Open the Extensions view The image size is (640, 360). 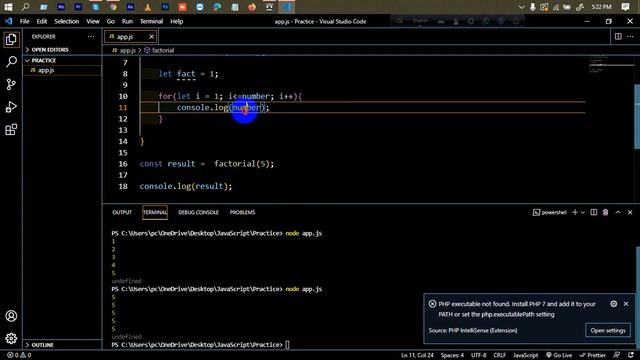[11, 130]
